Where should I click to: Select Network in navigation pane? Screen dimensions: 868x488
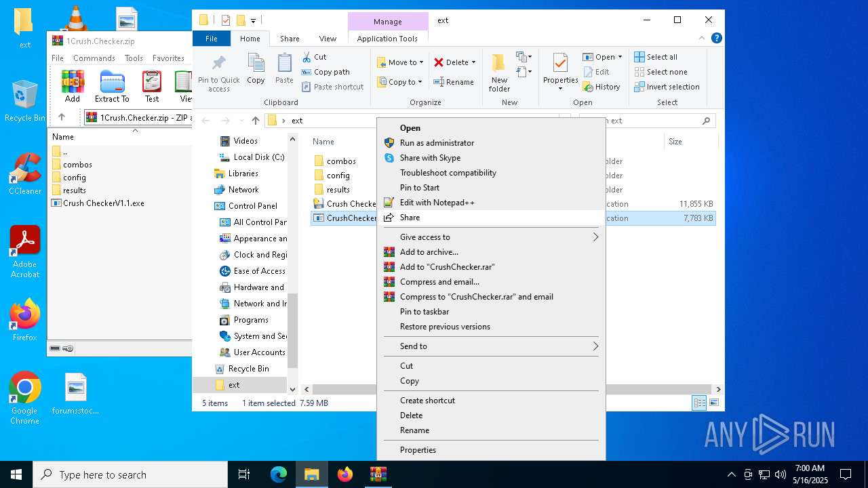[236, 190]
